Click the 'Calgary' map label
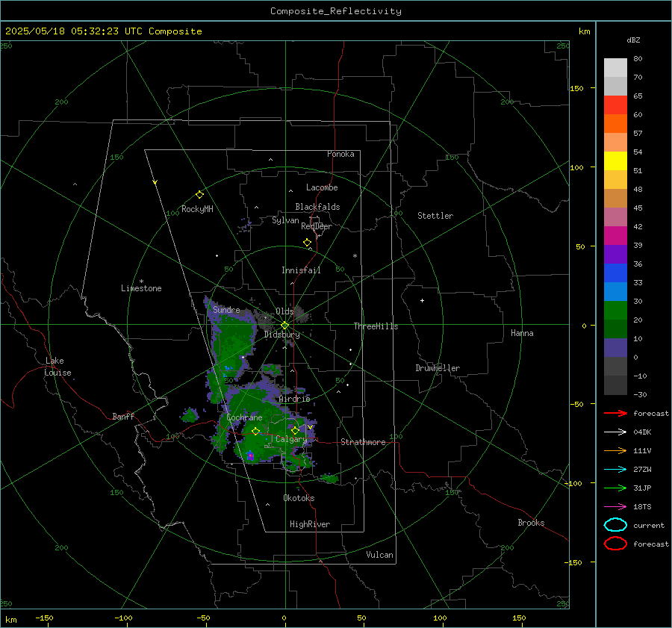Image resolution: width=672 pixels, height=628 pixels. 291,439
